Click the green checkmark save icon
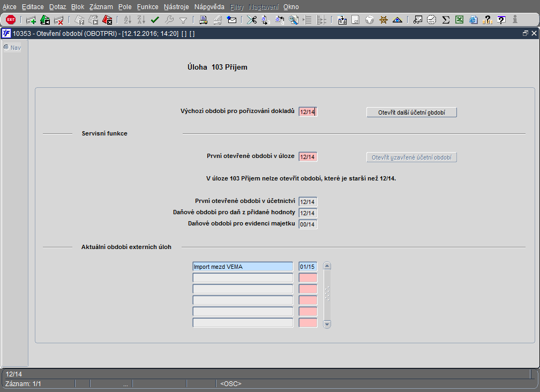The width and height of the screenshot is (540, 392). (x=155, y=20)
